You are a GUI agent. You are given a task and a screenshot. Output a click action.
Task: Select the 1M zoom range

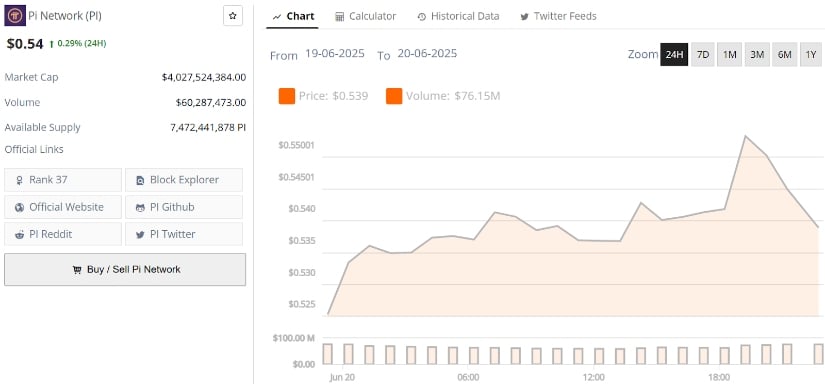[729, 54]
